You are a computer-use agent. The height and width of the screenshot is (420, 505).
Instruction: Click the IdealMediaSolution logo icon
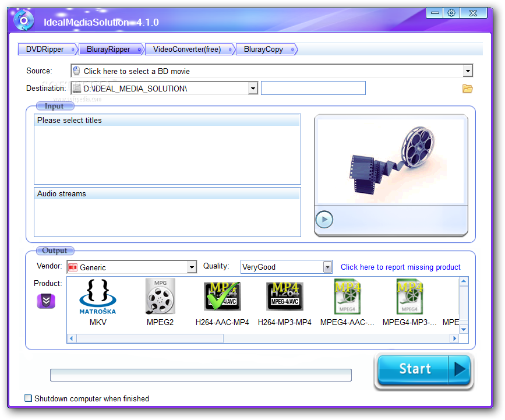pyautogui.click(x=23, y=20)
